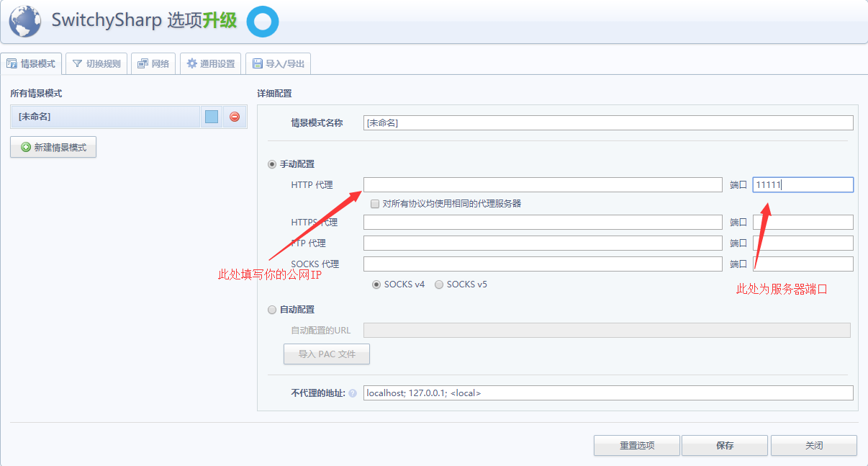Select the 自动配置 radio button
This screenshot has height=466, width=868.
tap(271, 310)
